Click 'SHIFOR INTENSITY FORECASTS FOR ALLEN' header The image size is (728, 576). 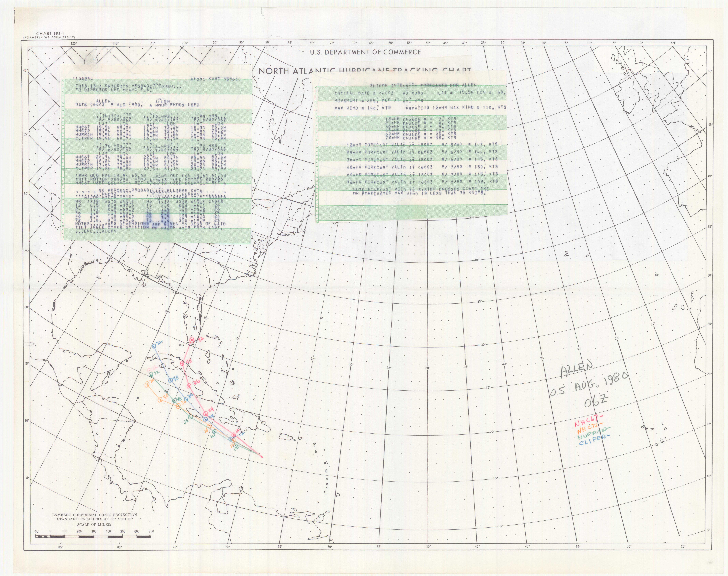pyautogui.click(x=423, y=85)
